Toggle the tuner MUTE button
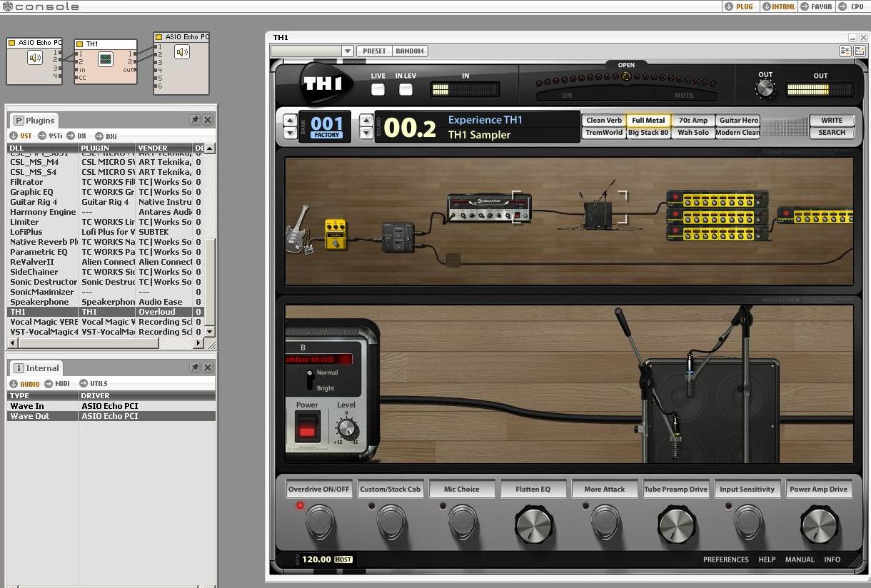Image resolution: width=871 pixels, height=588 pixels. coord(684,95)
